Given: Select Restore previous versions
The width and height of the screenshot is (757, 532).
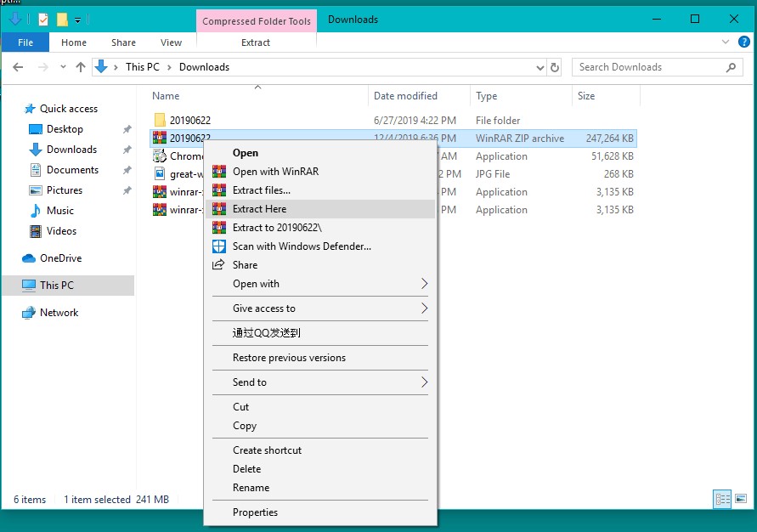Looking at the screenshot, I should (320, 358).
